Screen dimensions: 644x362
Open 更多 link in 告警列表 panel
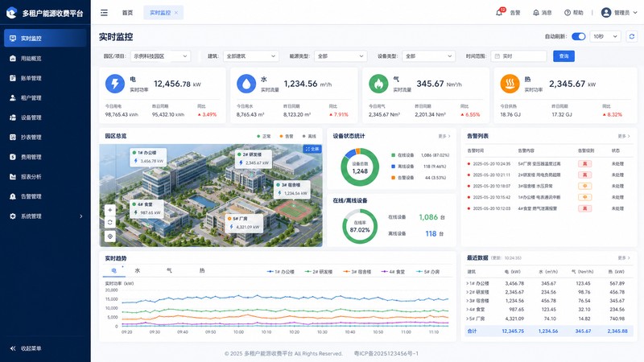click(x=623, y=136)
